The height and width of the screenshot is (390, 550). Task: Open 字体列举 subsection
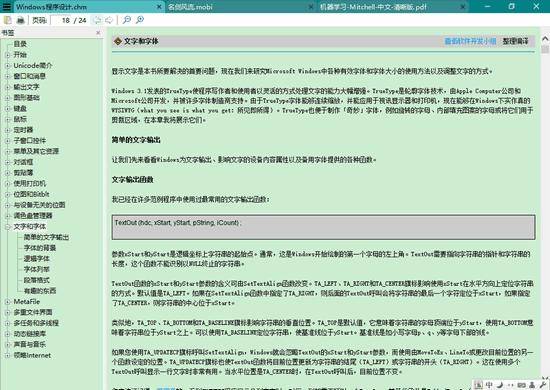[x=36, y=269]
